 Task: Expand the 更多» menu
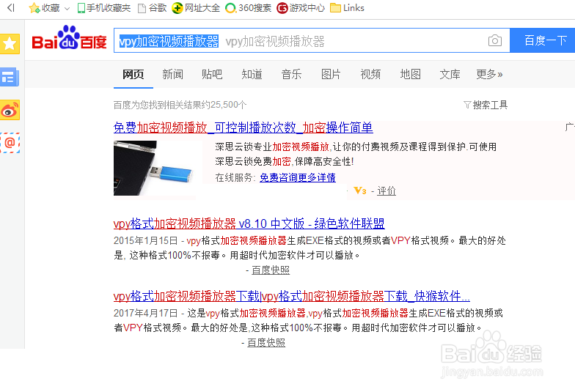pyautogui.click(x=490, y=75)
